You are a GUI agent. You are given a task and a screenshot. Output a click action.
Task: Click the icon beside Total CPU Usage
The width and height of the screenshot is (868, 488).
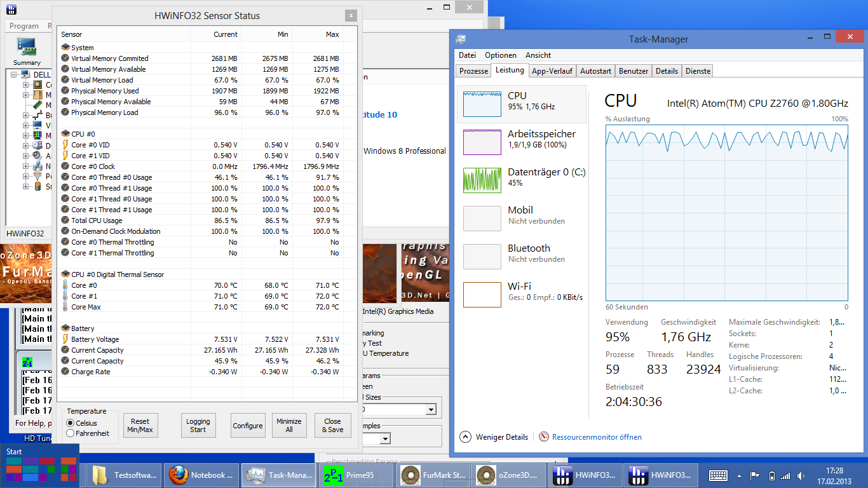click(x=65, y=220)
